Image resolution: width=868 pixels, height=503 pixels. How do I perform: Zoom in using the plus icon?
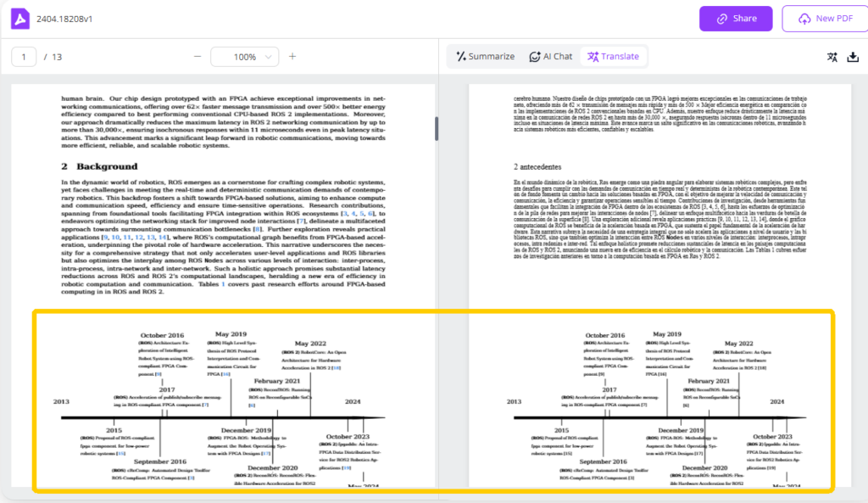[x=292, y=57]
